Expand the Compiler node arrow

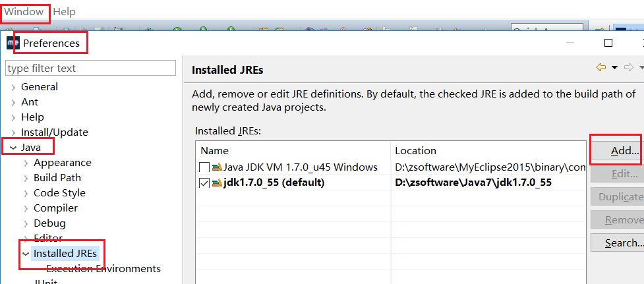pos(26,209)
